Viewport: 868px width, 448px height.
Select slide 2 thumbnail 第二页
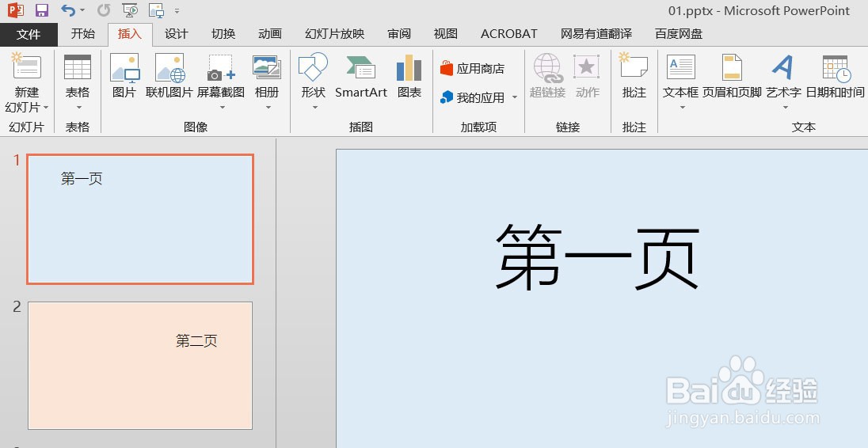click(x=140, y=366)
